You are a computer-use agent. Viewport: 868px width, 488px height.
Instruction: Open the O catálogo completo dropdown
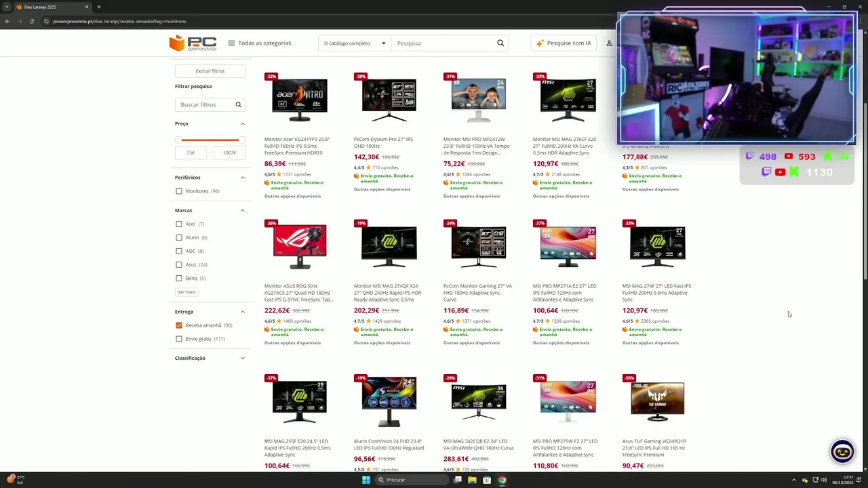(355, 43)
